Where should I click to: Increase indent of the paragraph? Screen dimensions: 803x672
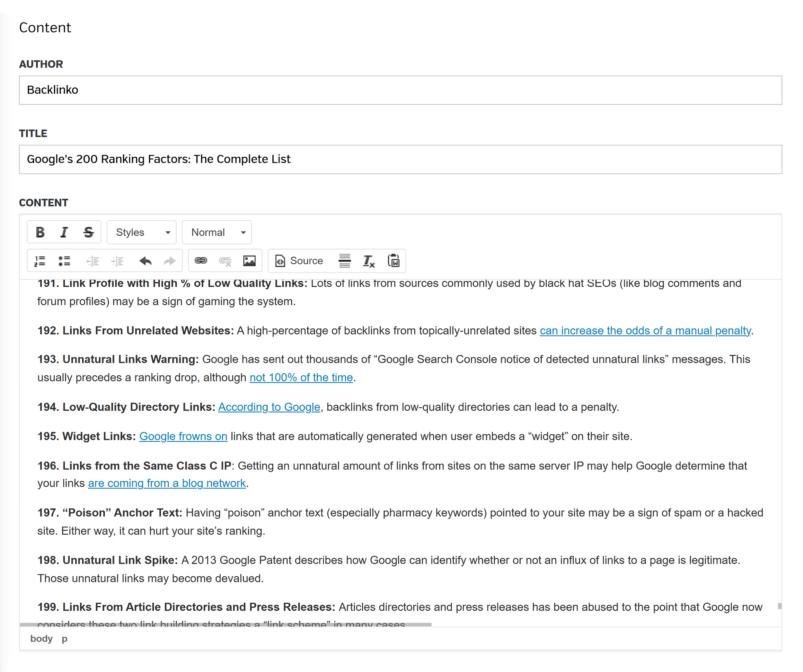tap(117, 261)
